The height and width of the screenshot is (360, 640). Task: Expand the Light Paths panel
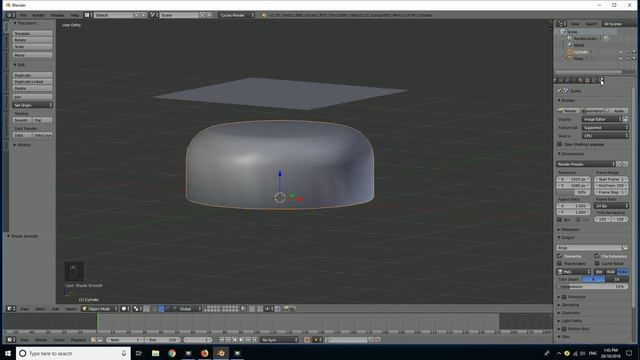pyautogui.click(x=572, y=321)
